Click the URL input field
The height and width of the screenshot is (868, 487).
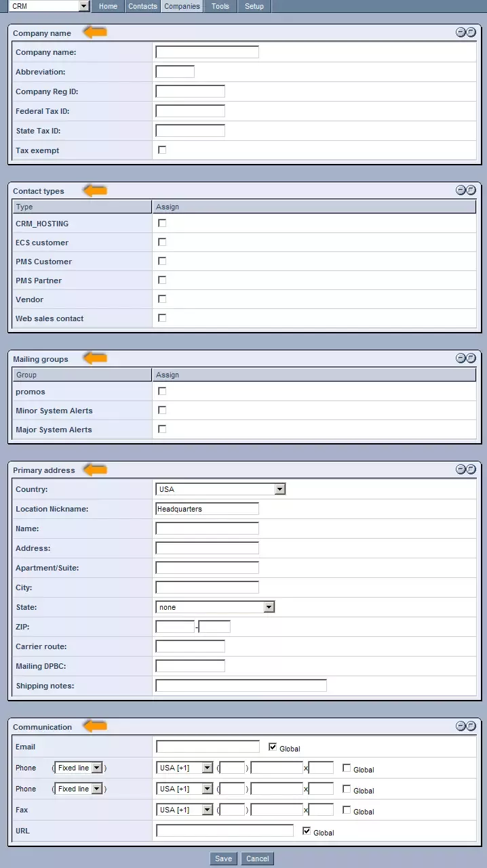point(225,831)
